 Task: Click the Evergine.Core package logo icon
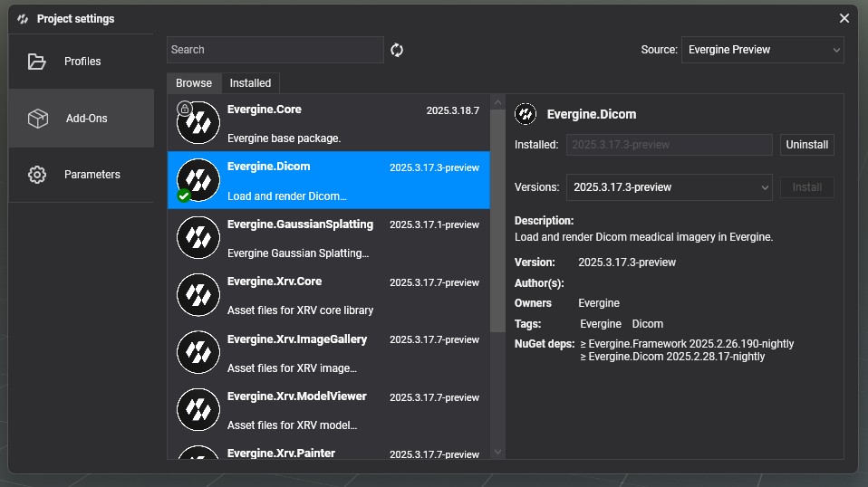198,123
